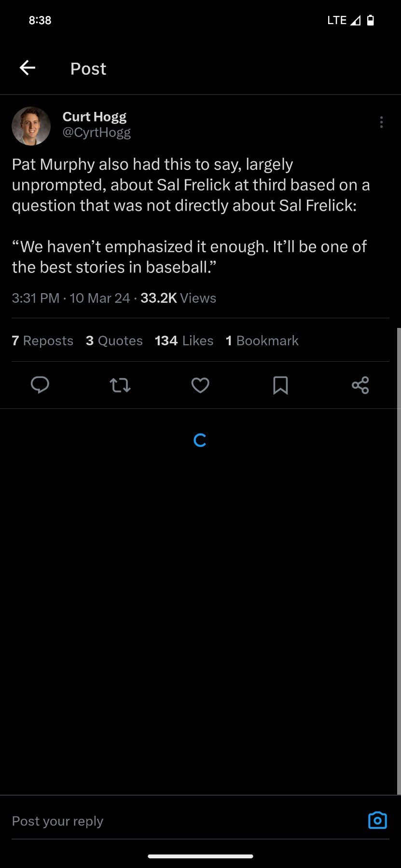Show the 134 Likes list

tap(184, 340)
